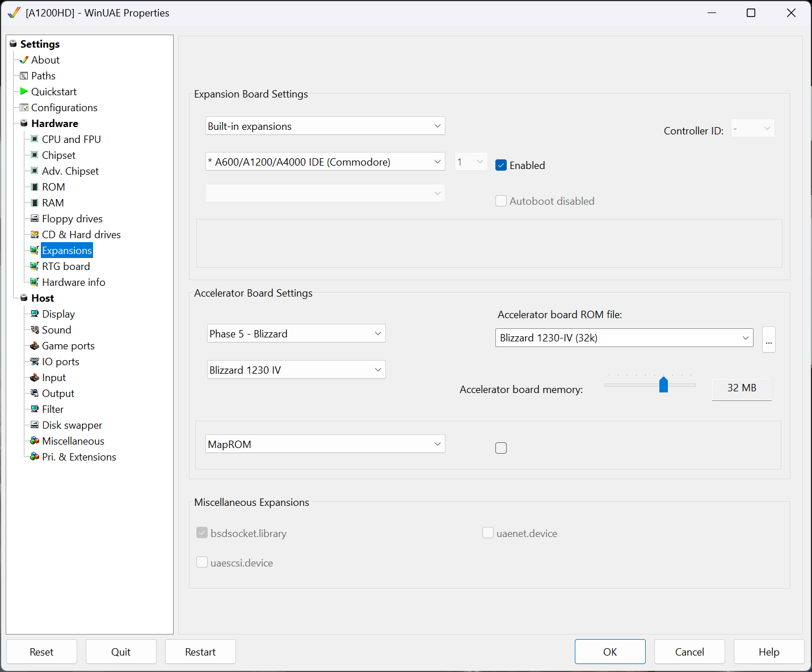
Task: Open the Accelerator board ROM file dropdown
Action: click(x=624, y=338)
